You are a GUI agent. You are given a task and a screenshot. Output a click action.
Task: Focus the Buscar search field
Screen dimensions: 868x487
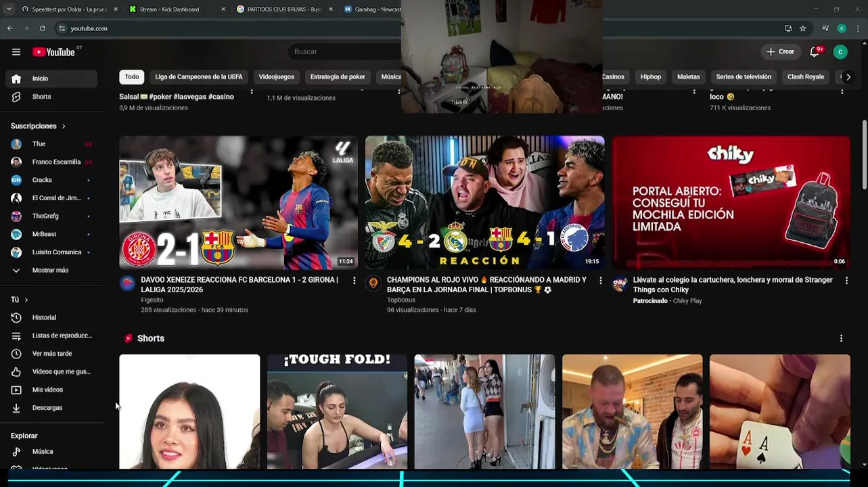pyautogui.click(x=345, y=51)
